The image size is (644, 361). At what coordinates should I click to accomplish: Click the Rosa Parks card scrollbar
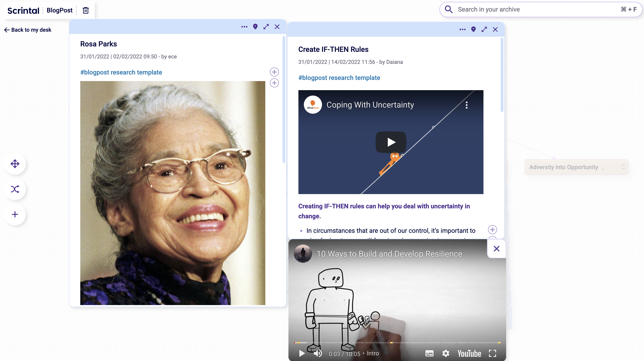point(284,100)
